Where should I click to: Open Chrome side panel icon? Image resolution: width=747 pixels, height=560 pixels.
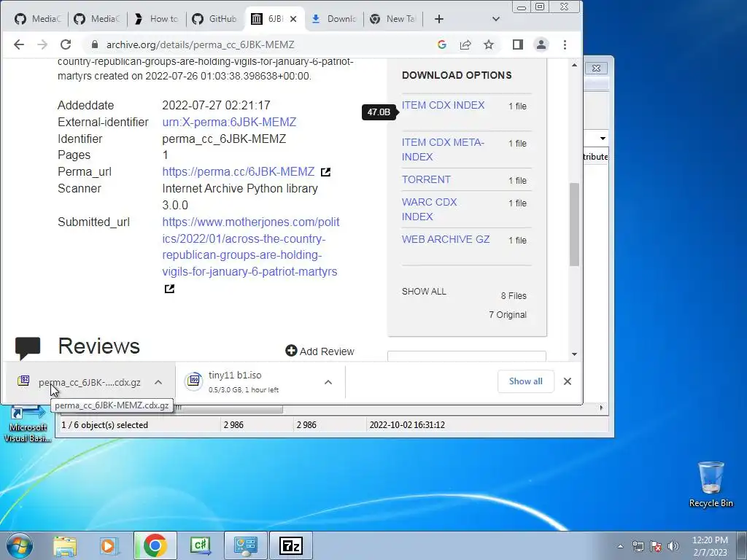(x=518, y=44)
